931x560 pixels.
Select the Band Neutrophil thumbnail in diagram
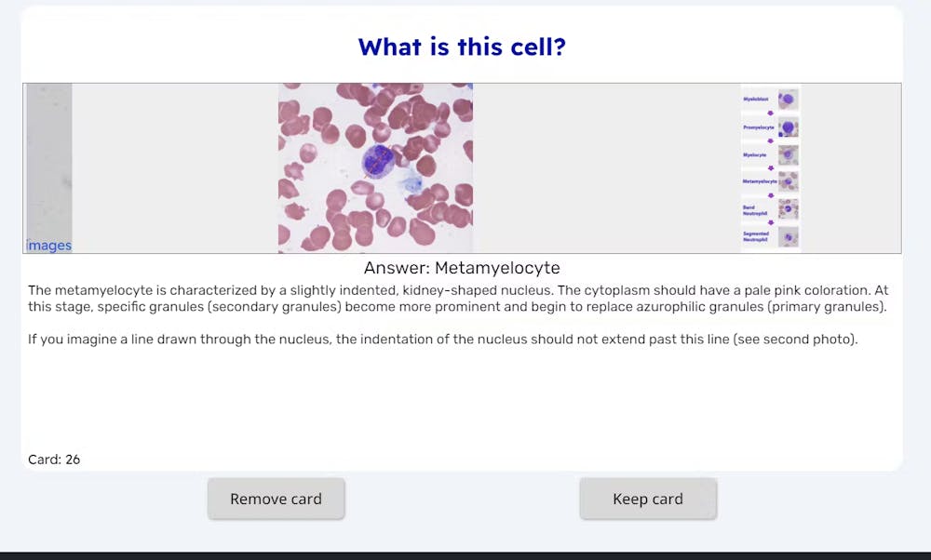(789, 209)
